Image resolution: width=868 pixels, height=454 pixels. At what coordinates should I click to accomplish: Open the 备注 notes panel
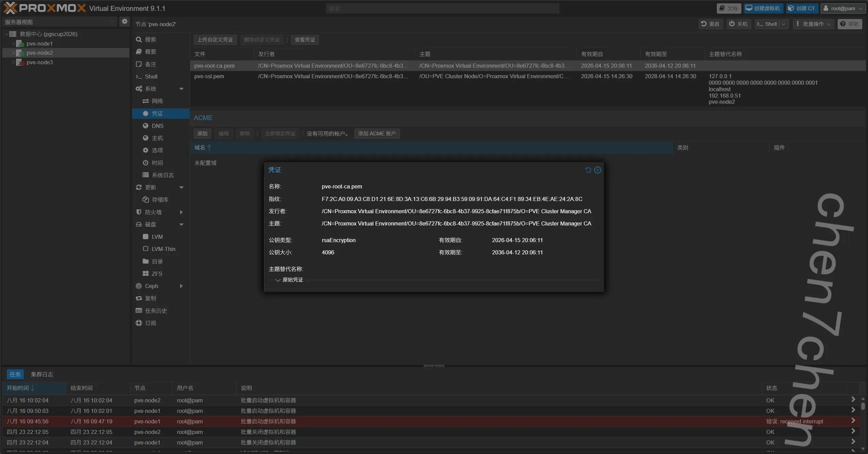161,64
